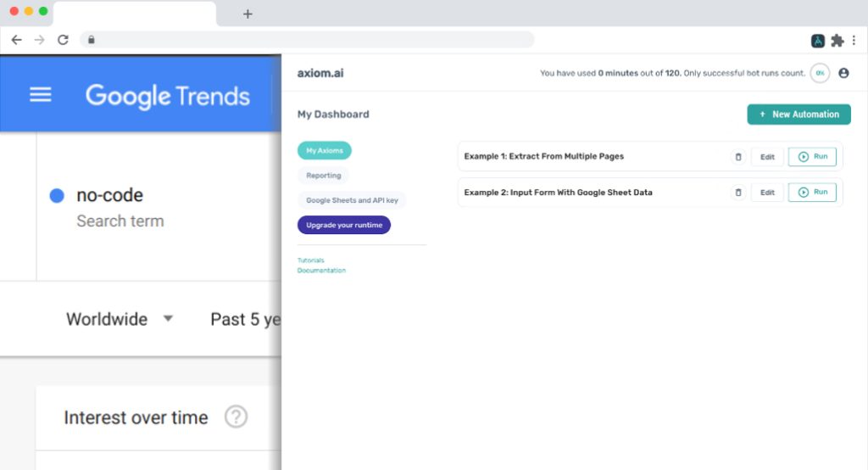This screenshot has width=868, height=470.
Task: Open the Past 5 years time dropdown
Action: point(246,319)
